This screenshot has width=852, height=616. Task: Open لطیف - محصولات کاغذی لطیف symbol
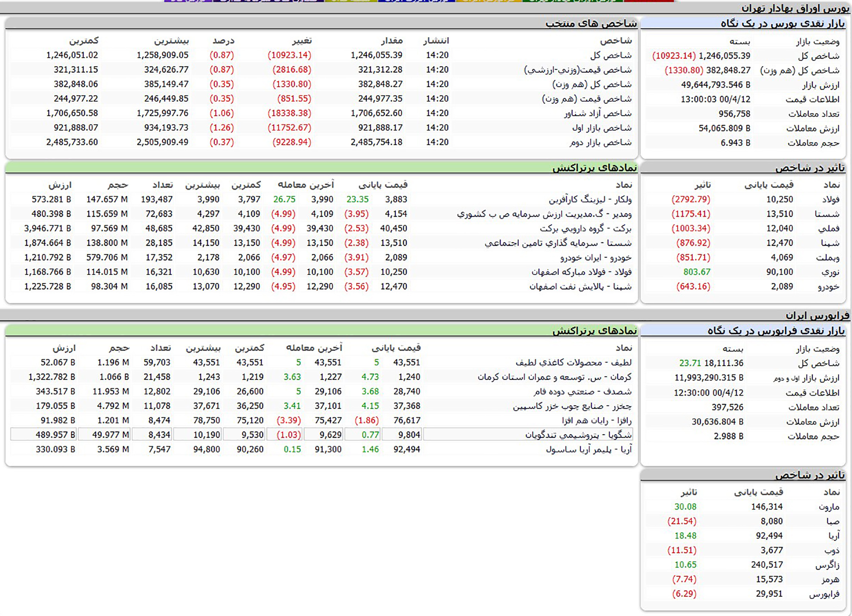574,363
